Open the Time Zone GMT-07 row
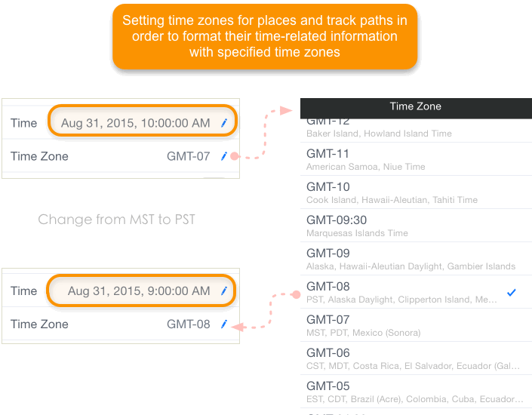This screenshot has width=532, height=415. click(121, 156)
